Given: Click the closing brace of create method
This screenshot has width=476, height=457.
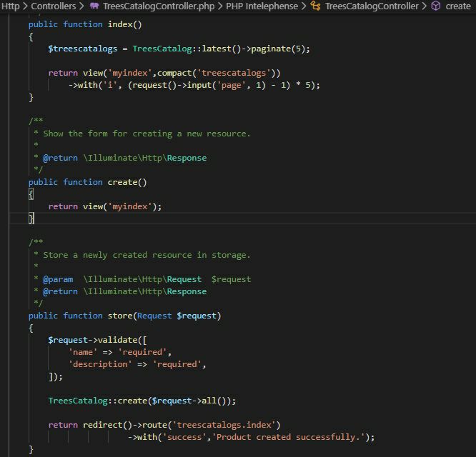Looking at the screenshot, I should (31, 219).
